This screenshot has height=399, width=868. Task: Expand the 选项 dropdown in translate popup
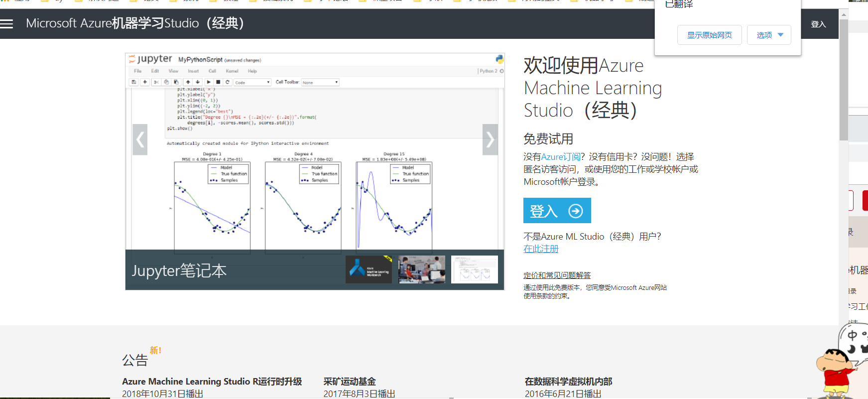click(x=769, y=35)
